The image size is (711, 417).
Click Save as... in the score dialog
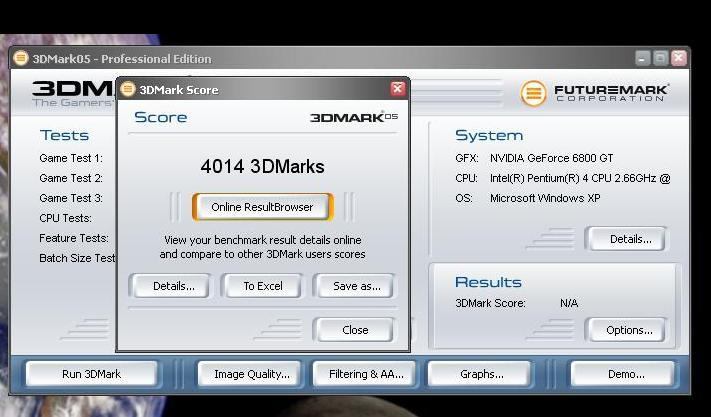tap(356, 286)
